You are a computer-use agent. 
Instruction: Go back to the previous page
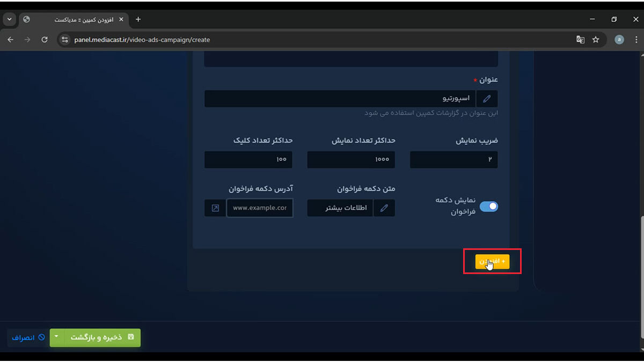click(x=11, y=40)
